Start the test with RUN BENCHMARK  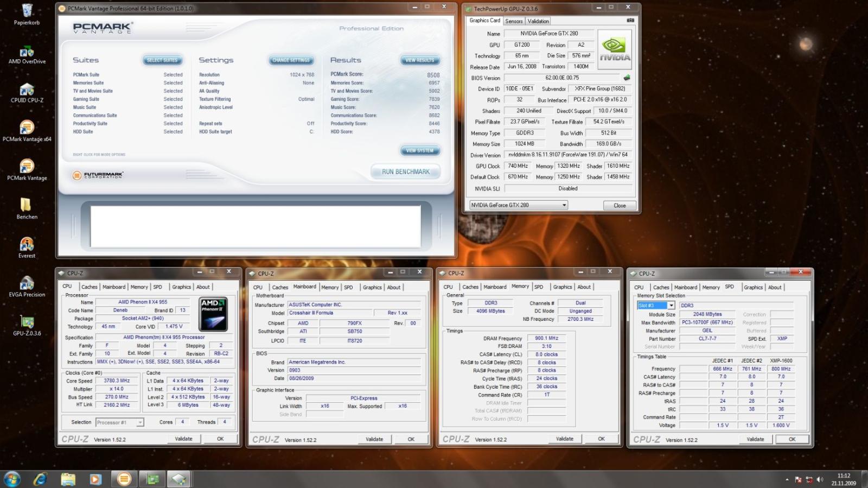pyautogui.click(x=406, y=172)
